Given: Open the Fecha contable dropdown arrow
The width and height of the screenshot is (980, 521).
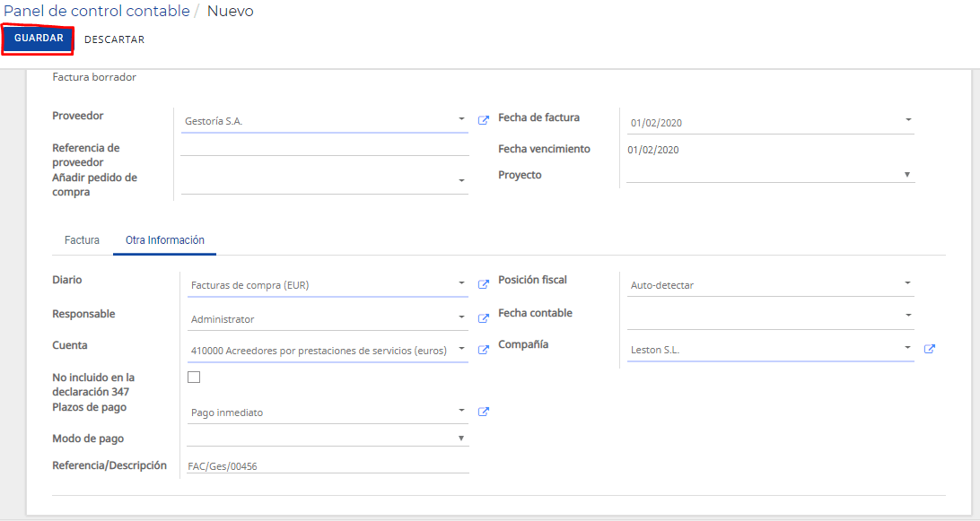Looking at the screenshot, I should click(908, 315).
